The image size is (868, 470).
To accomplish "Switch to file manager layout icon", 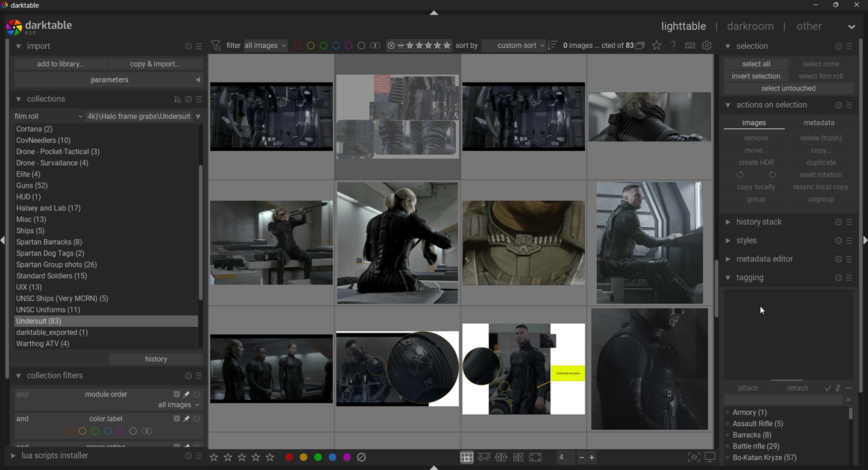I will (467, 457).
